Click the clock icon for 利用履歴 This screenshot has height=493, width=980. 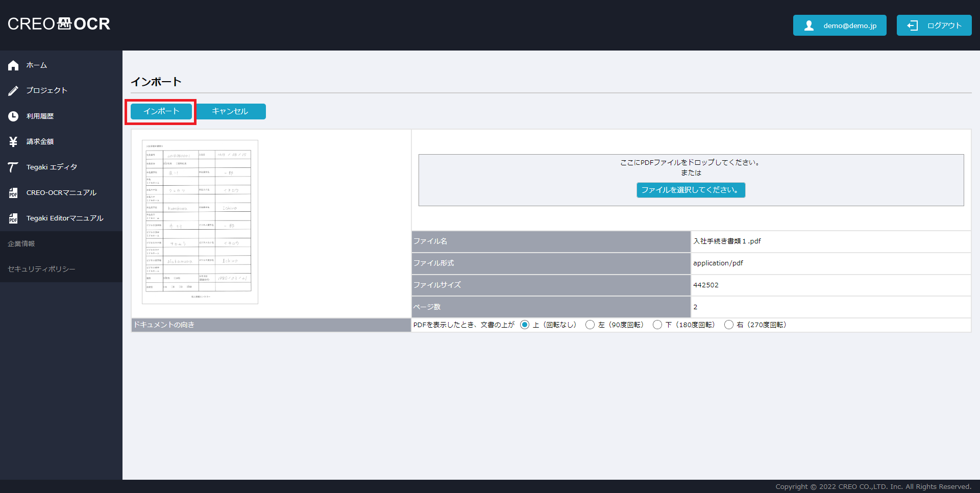point(13,116)
